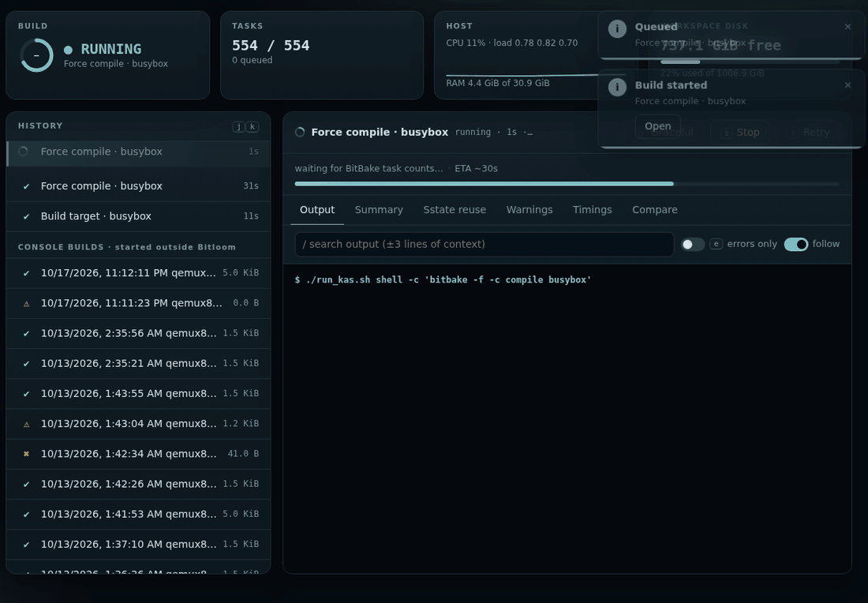Click the failed X icon of 1:42:34 AM build
The image size is (868, 603).
coord(26,454)
